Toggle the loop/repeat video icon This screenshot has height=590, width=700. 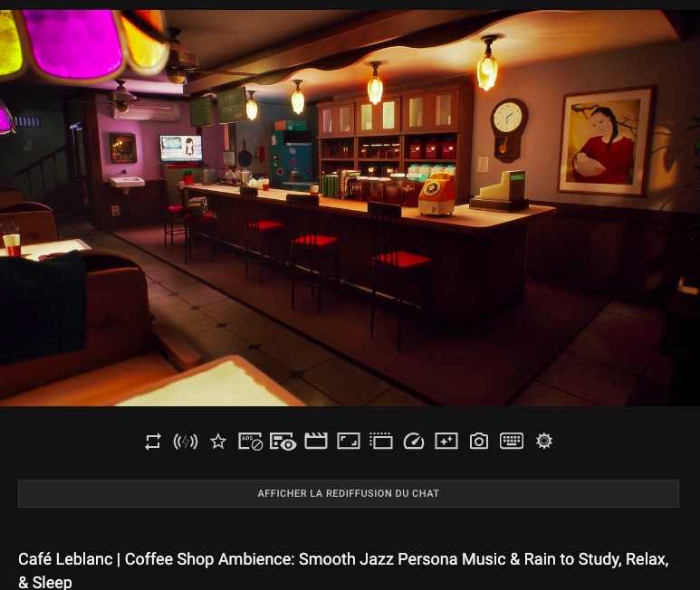153,442
